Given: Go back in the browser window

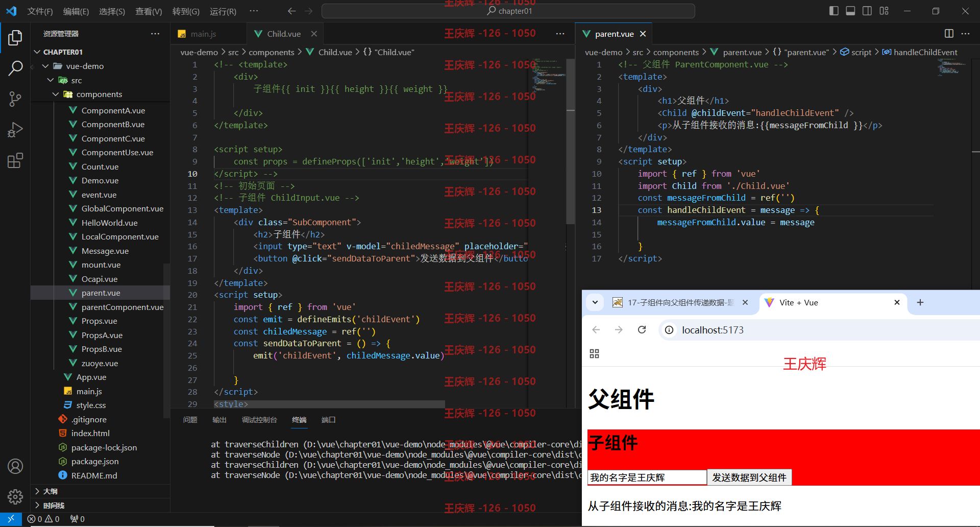Looking at the screenshot, I should pyautogui.click(x=596, y=330).
